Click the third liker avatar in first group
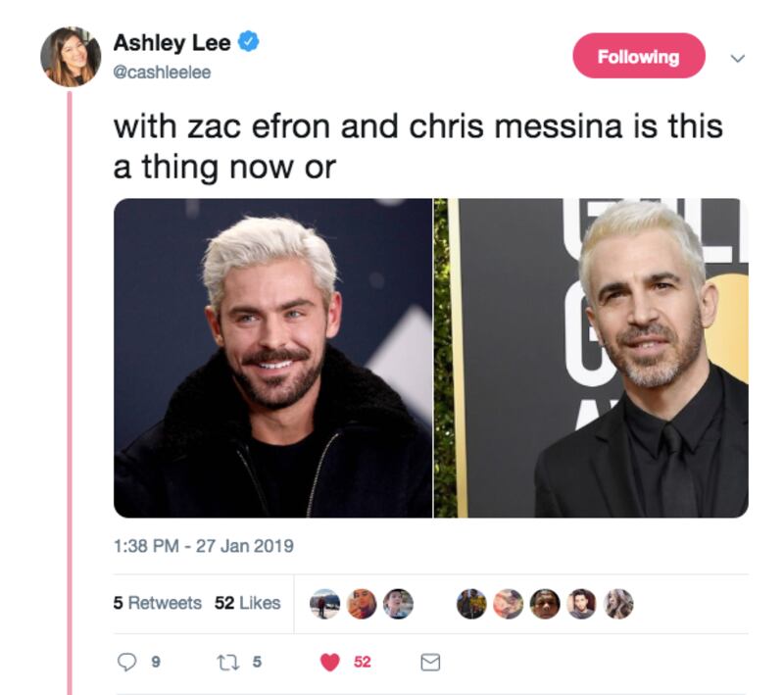 tap(399, 604)
